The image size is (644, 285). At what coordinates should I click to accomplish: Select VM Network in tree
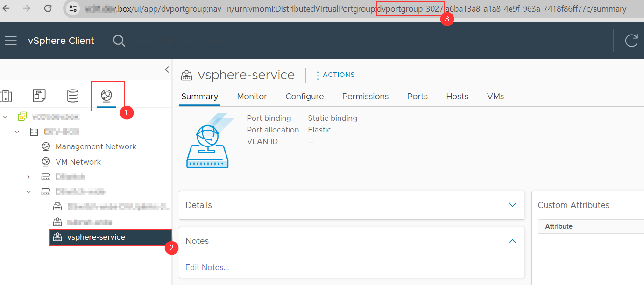tap(78, 162)
